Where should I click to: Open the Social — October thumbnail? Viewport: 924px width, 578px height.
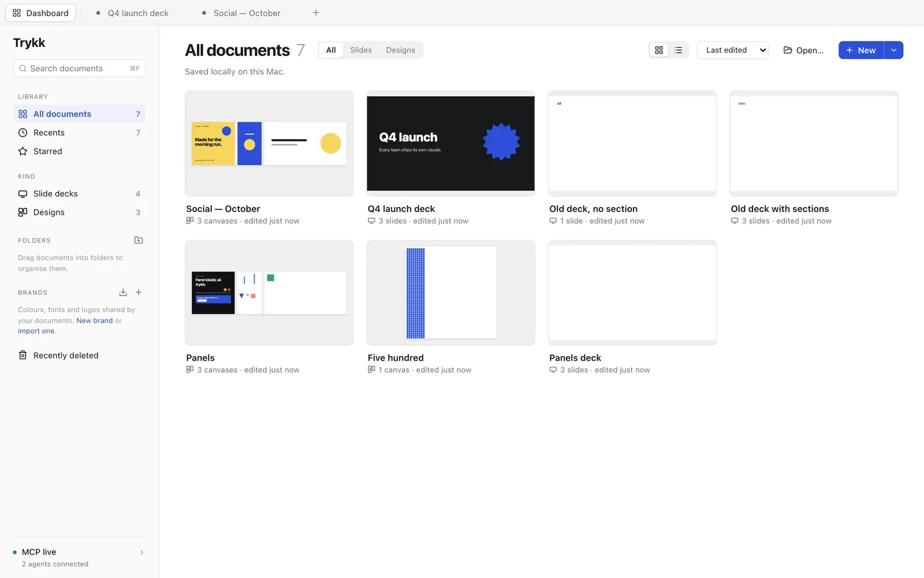tap(269, 143)
